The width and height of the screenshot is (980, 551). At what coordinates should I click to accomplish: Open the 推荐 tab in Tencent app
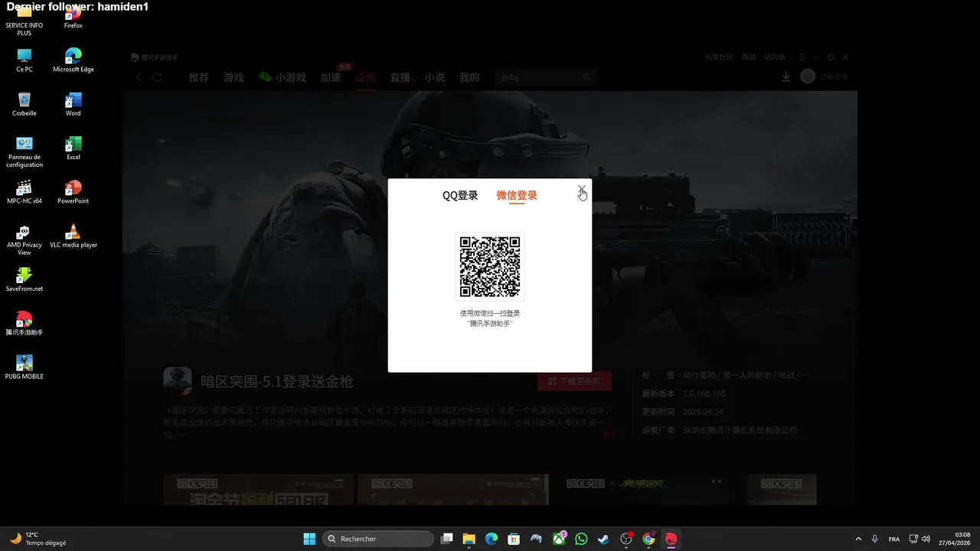click(199, 77)
